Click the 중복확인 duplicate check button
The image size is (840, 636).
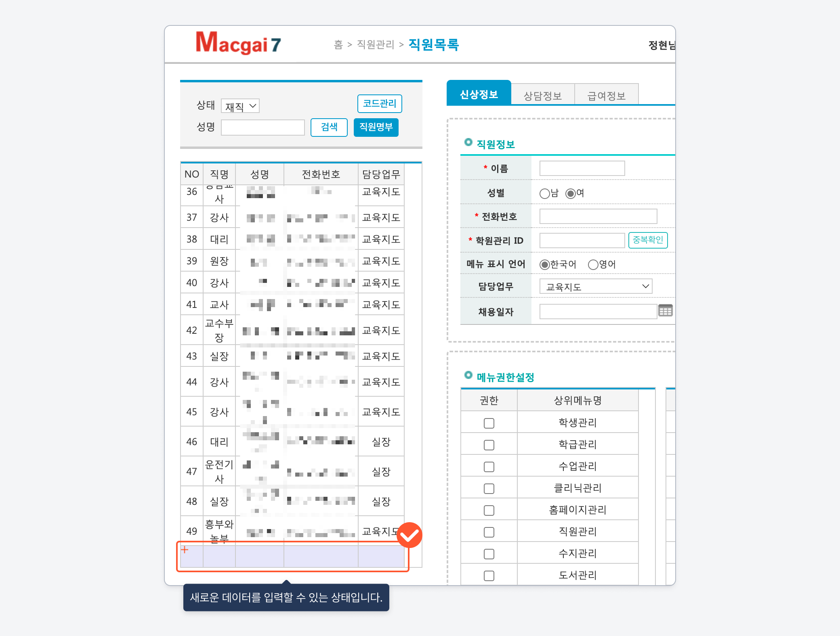click(648, 240)
